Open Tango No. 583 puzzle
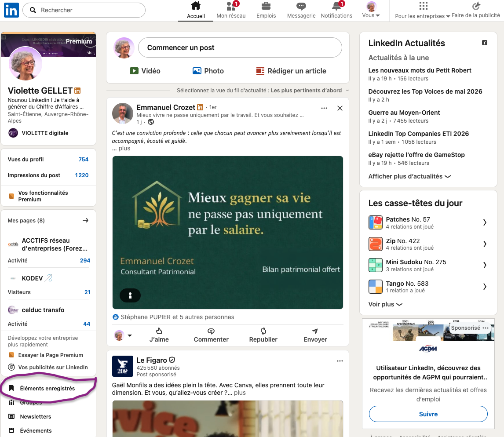 click(428, 287)
